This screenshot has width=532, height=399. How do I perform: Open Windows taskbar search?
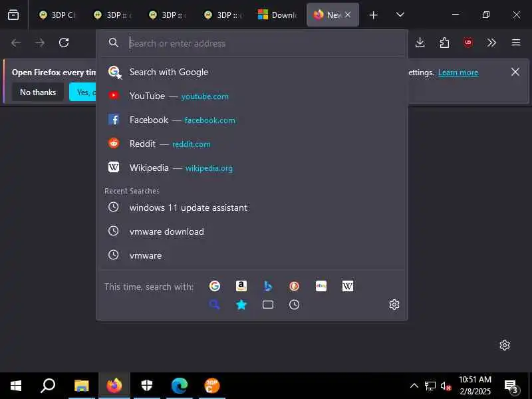(x=48, y=386)
